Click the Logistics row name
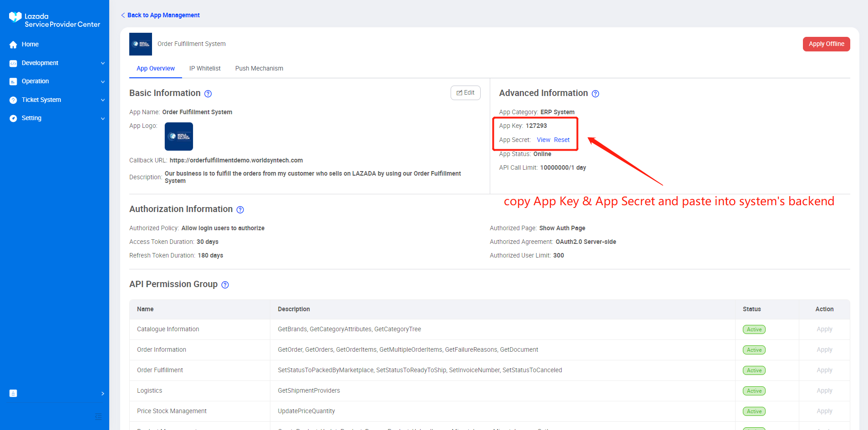 (x=149, y=391)
